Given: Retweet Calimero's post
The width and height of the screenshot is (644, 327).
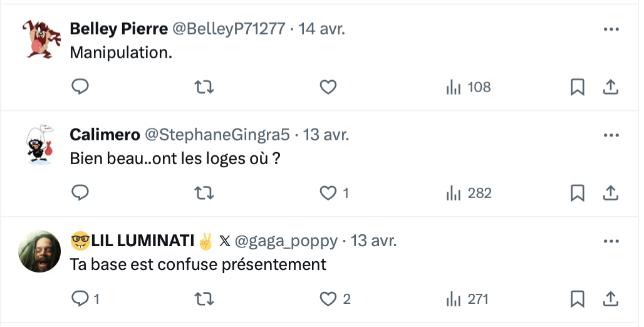Looking at the screenshot, I should point(204,193).
